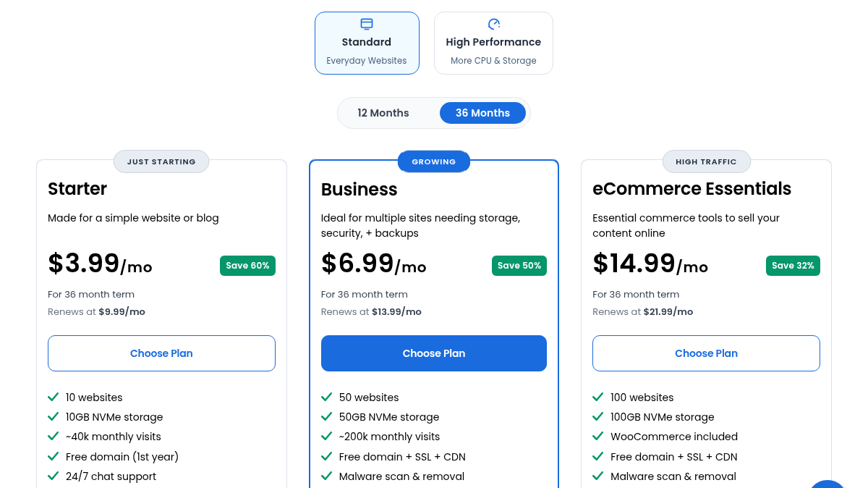Click 'Made for a simple website or blog'
Viewport: 868px width, 488px height.
coord(133,218)
